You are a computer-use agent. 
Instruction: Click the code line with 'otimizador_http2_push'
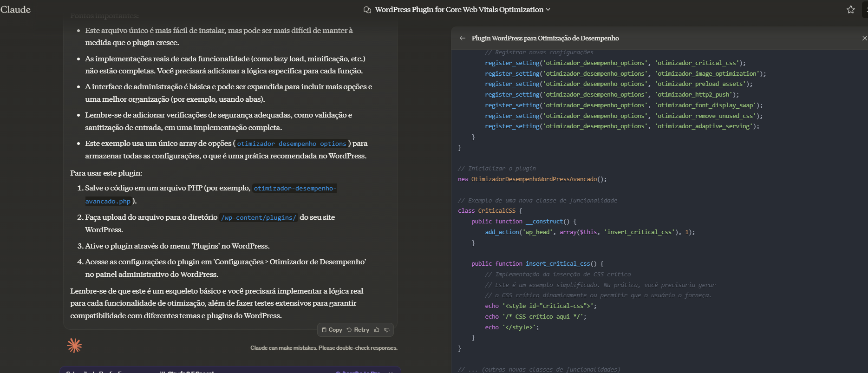(x=612, y=95)
